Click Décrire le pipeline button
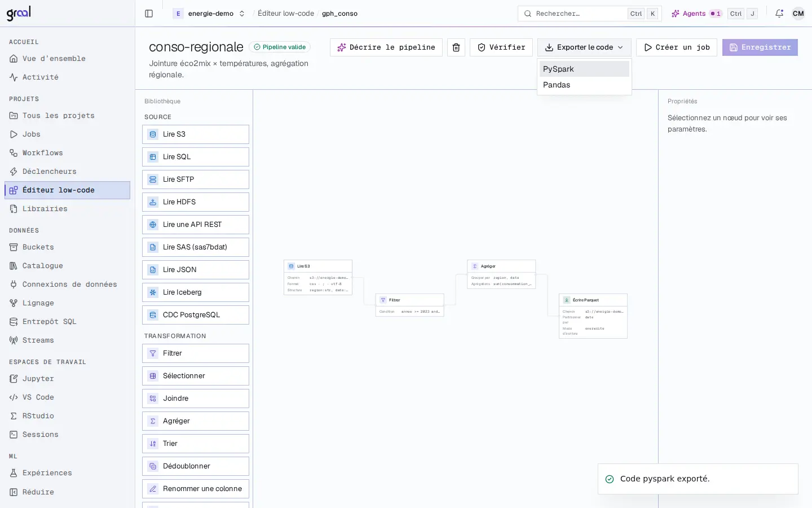This screenshot has width=812, height=508. point(386,47)
